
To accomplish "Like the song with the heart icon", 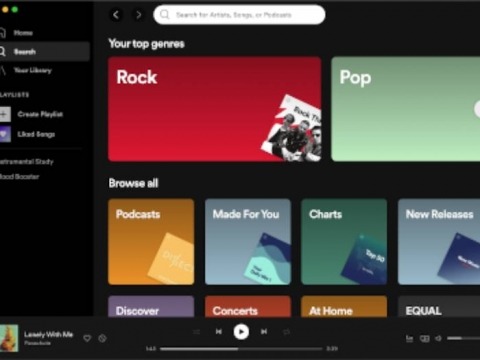I will coord(87,339).
